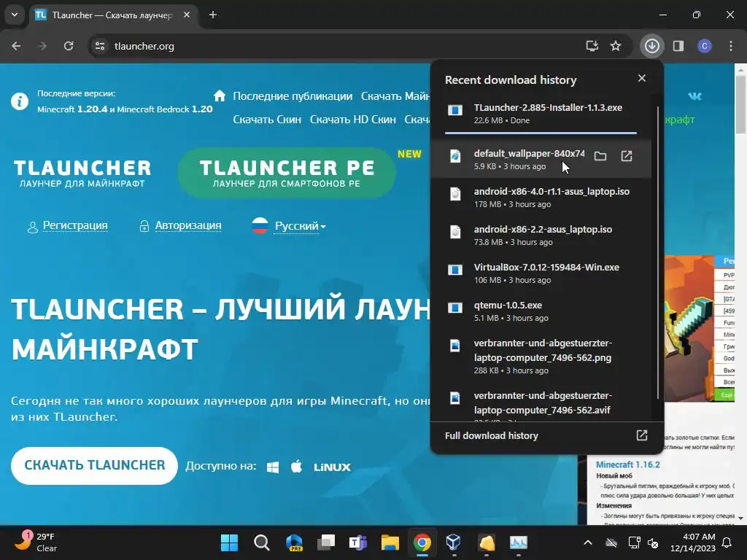The height and width of the screenshot is (560, 747).
Task: Open TLauncher-2.885-Installer-1.1.3.exe download
Action: pyautogui.click(x=541, y=114)
